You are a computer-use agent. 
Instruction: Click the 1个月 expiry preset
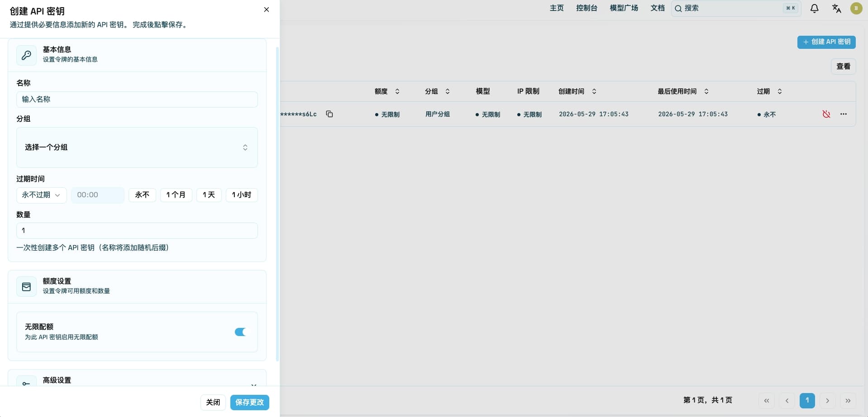click(176, 195)
